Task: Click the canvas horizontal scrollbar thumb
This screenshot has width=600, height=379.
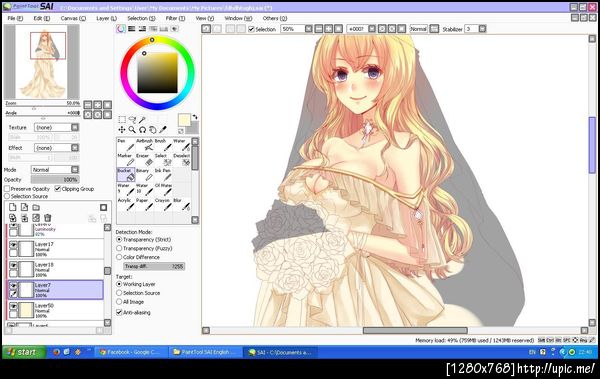Action: (x=415, y=330)
